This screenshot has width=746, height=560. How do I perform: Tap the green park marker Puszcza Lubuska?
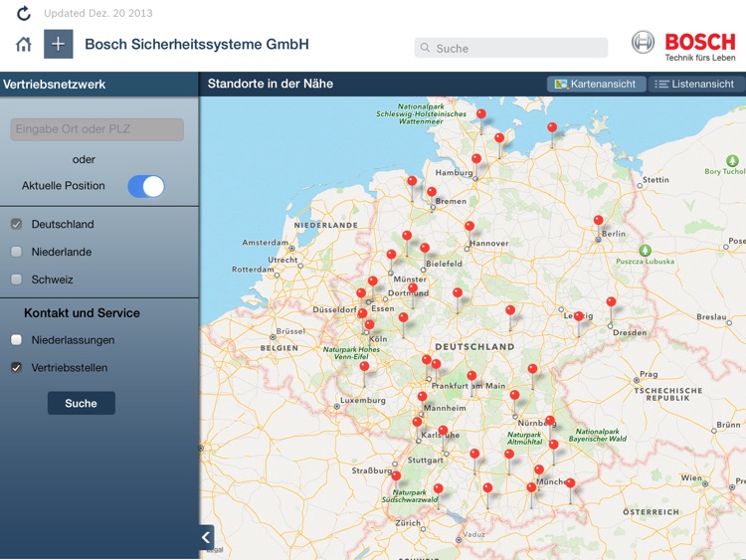coord(646,250)
